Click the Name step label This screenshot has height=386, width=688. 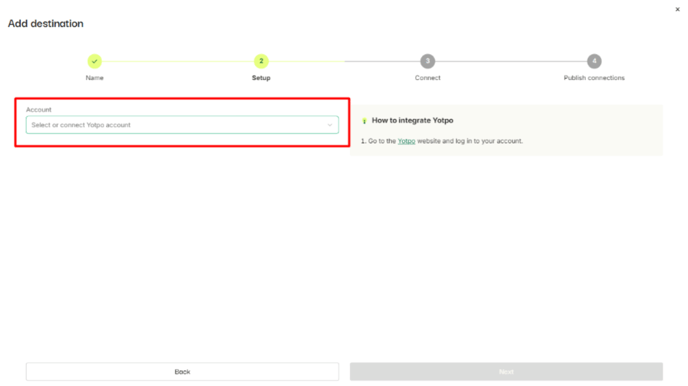coord(94,78)
